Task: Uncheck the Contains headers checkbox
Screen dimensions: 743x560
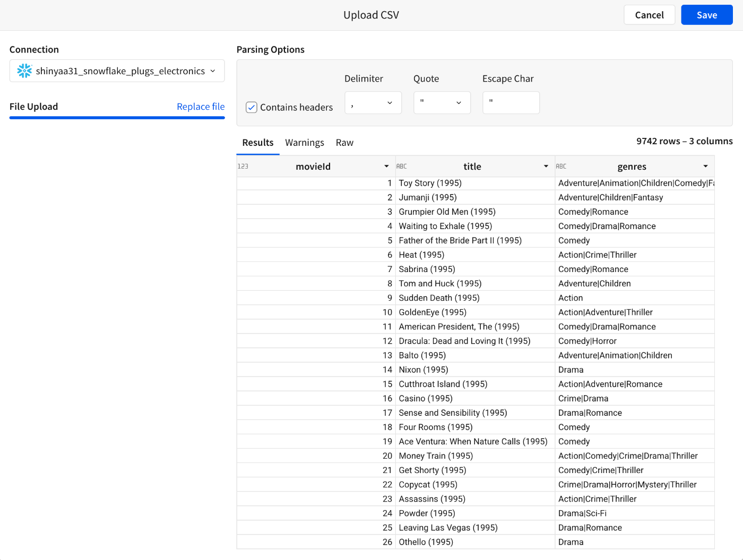Action: 252,107
